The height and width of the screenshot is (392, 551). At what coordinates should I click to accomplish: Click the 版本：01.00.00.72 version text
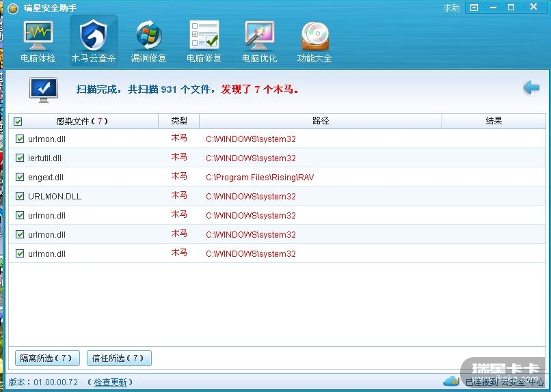tap(43, 382)
